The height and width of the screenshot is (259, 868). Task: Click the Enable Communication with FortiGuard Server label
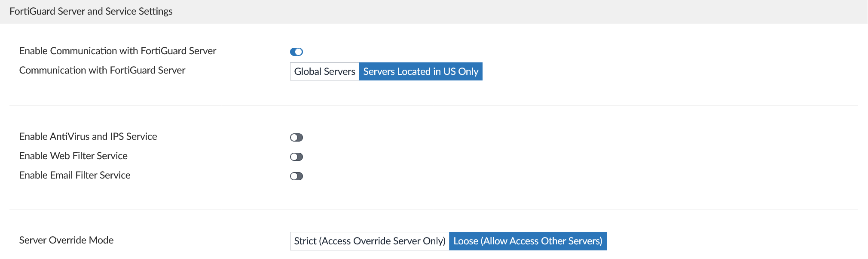tap(118, 51)
